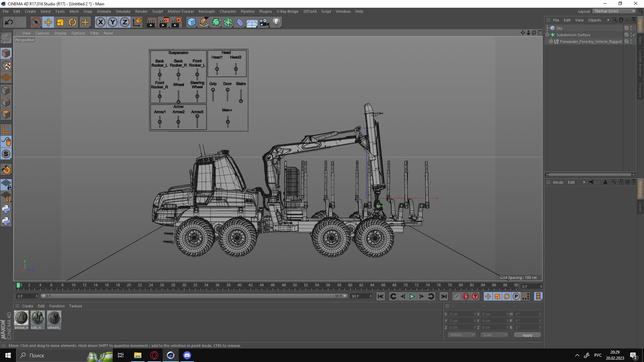Viewport: 644px width, 362px height.
Task: Toggle the coordinate system icon
Action: click(137, 22)
